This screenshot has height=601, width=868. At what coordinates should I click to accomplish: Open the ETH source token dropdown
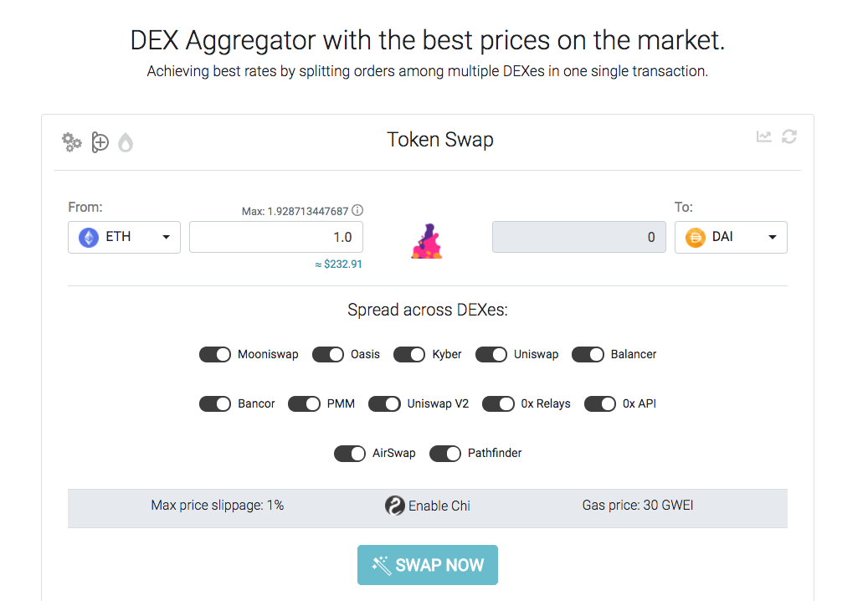click(124, 237)
